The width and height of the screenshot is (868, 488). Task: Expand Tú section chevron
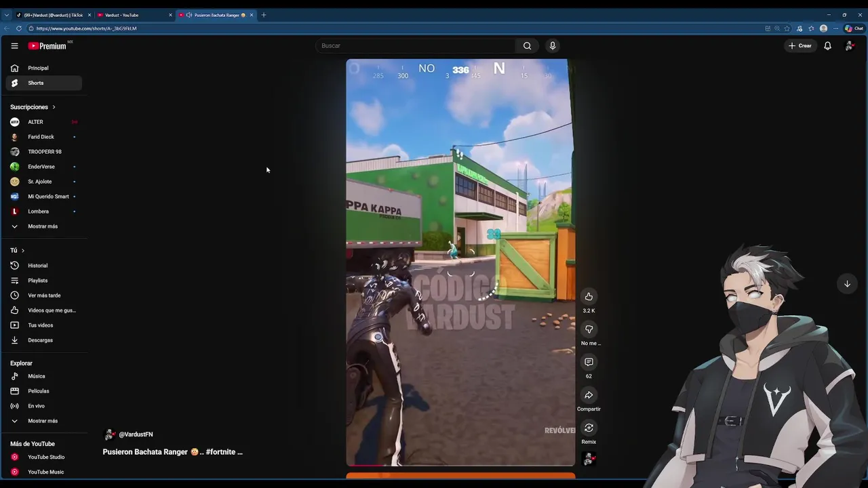(x=22, y=251)
